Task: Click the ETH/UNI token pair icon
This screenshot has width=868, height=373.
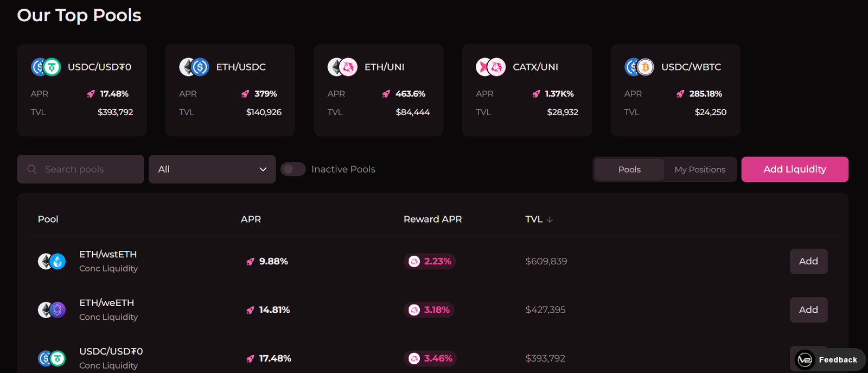Action: [x=342, y=67]
